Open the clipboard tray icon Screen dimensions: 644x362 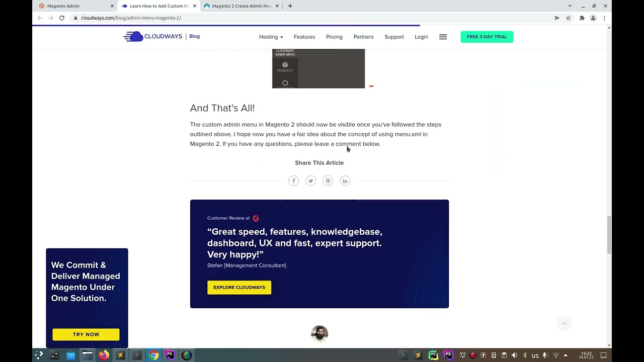tap(504, 355)
